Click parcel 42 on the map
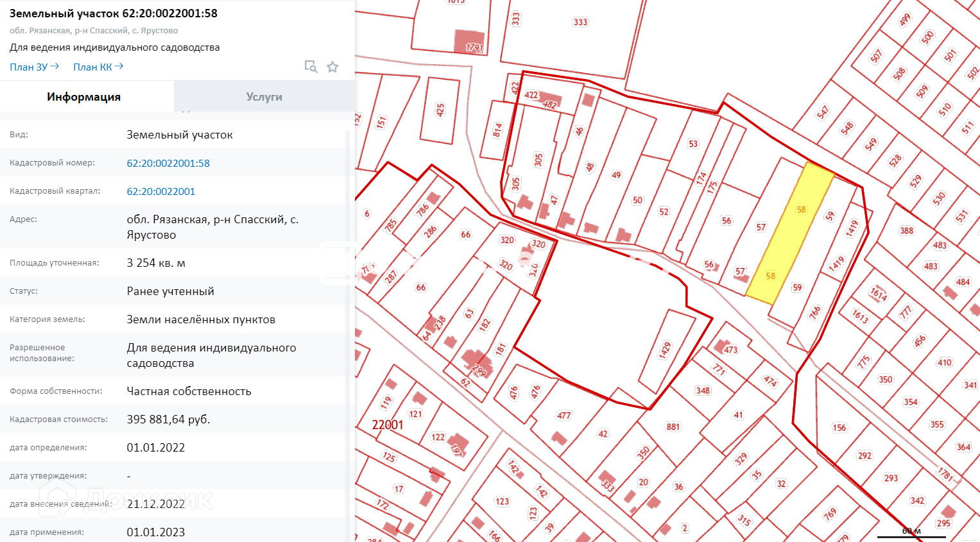Image resolution: width=980 pixels, height=542 pixels. 603,434
